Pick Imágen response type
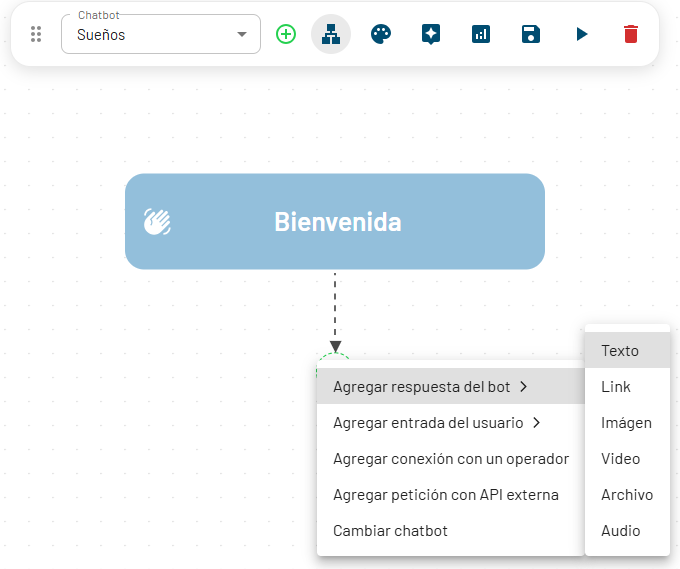 click(x=626, y=423)
